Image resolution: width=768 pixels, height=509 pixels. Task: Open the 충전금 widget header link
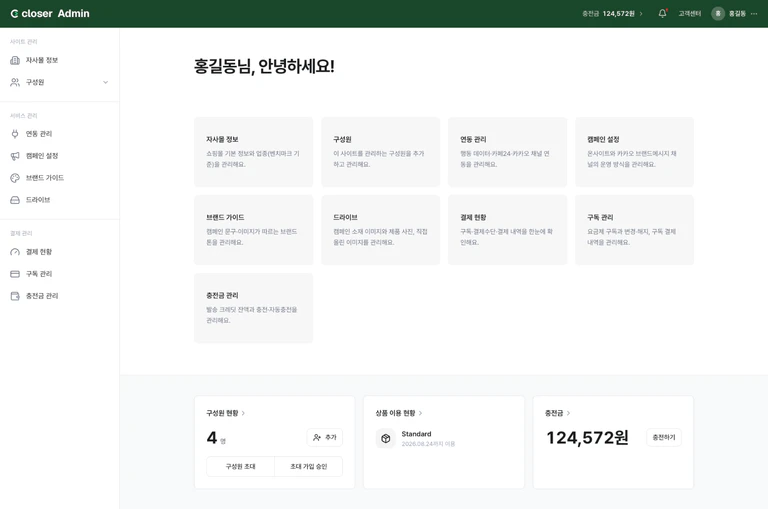557,413
